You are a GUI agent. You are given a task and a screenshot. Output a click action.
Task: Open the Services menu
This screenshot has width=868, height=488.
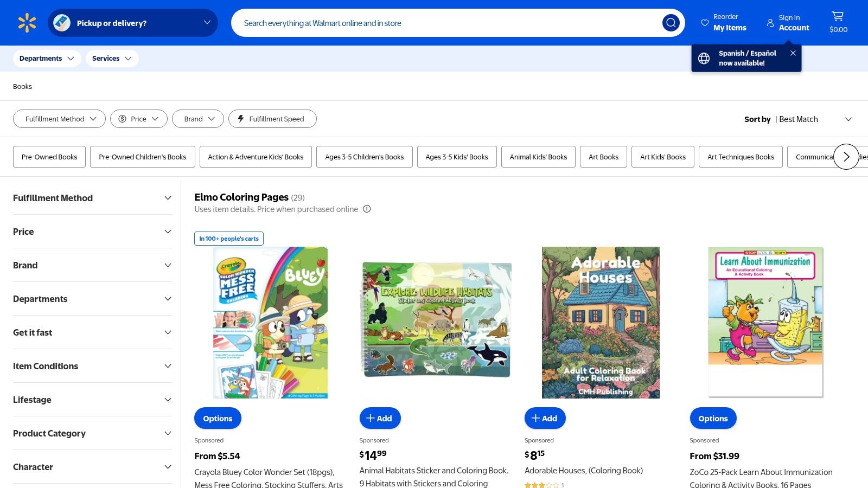pos(112,58)
